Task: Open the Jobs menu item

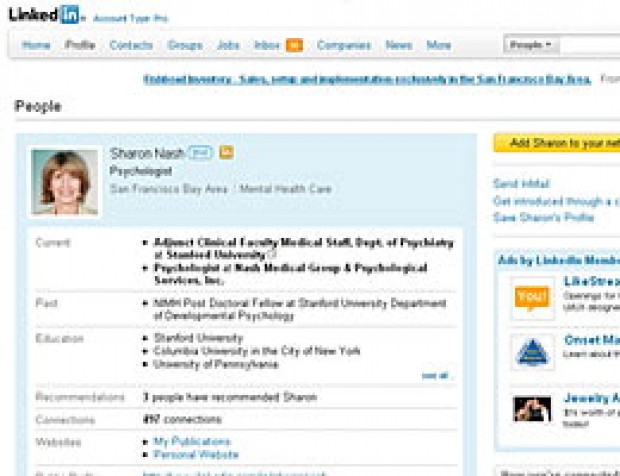Action: [x=229, y=45]
